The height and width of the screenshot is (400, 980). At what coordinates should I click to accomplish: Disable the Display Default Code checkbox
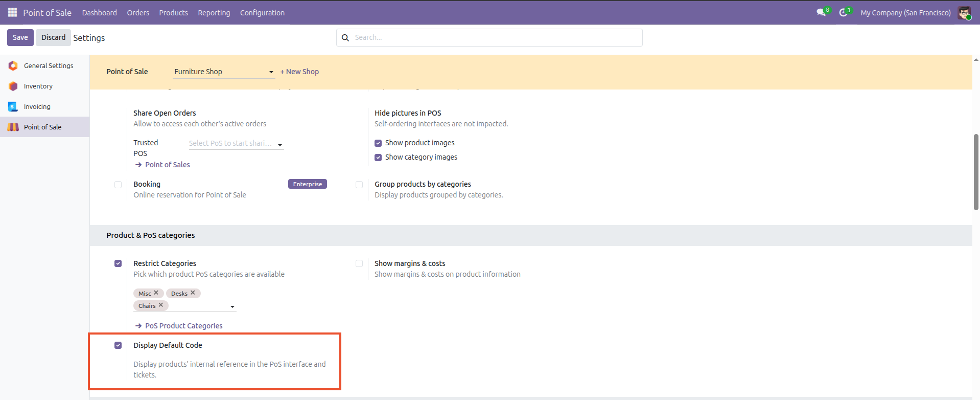(x=118, y=345)
